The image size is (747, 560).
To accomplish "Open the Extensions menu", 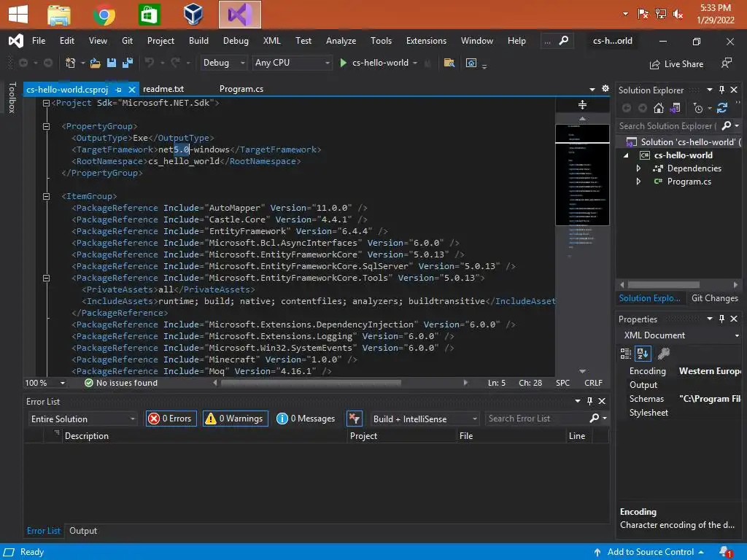I will 426,41.
